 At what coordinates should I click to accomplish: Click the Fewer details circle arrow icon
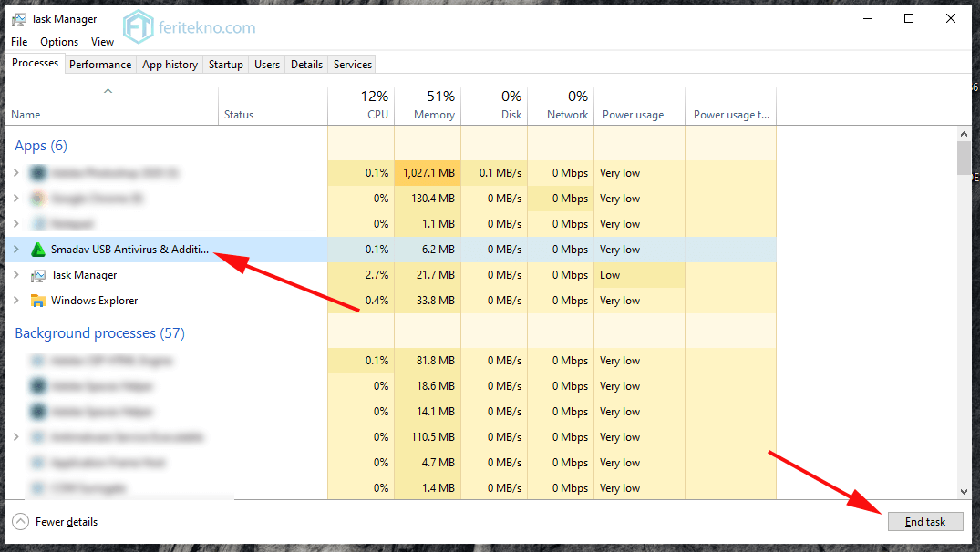21,521
